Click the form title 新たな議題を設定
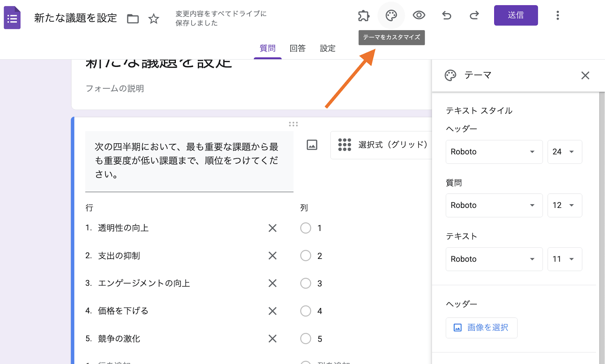This screenshot has height=364, width=605. pyautogui.click(x=76, y=18)
